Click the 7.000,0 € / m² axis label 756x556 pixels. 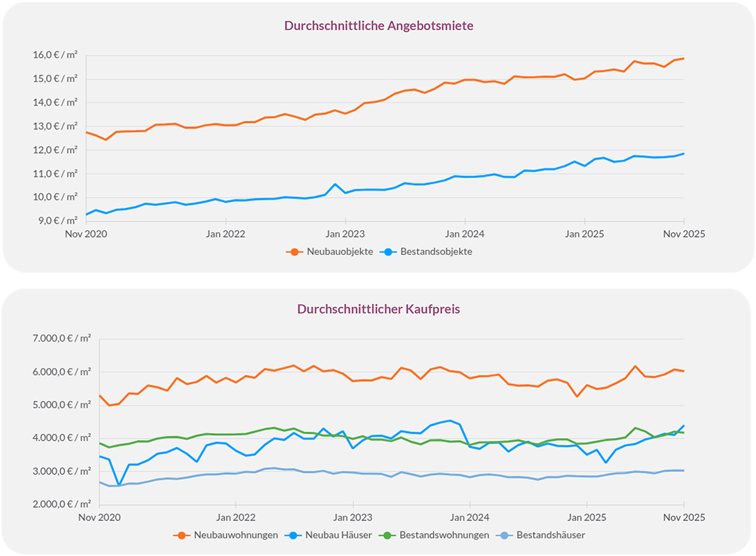tap(61, 338)
